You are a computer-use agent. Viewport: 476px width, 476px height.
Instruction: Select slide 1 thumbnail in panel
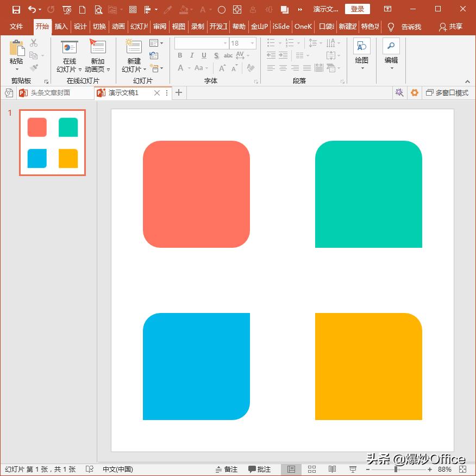[53, 142]
